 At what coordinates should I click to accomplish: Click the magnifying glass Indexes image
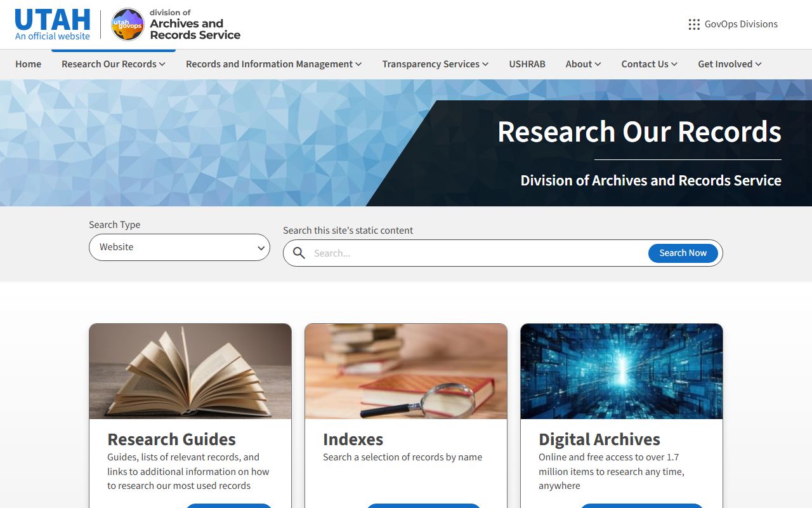coord(406,371)
